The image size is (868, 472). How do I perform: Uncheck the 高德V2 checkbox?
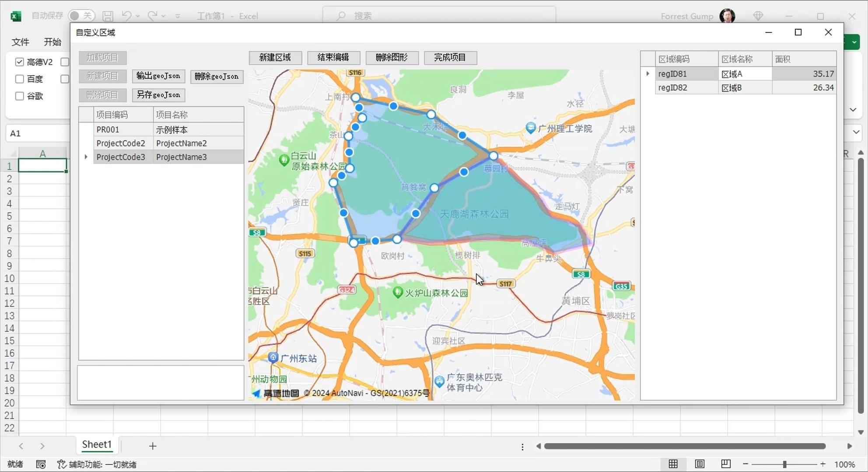point(19,62)
